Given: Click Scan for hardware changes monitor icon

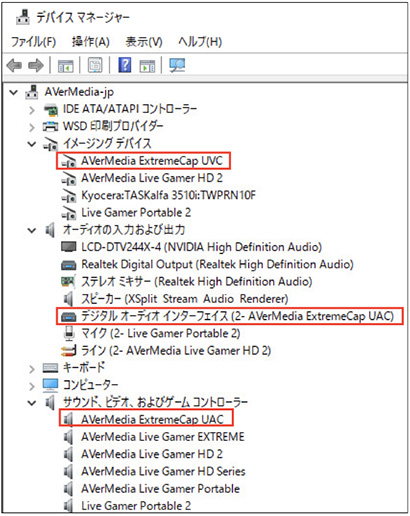Looking at the screenshot, I should coord(177,65).
